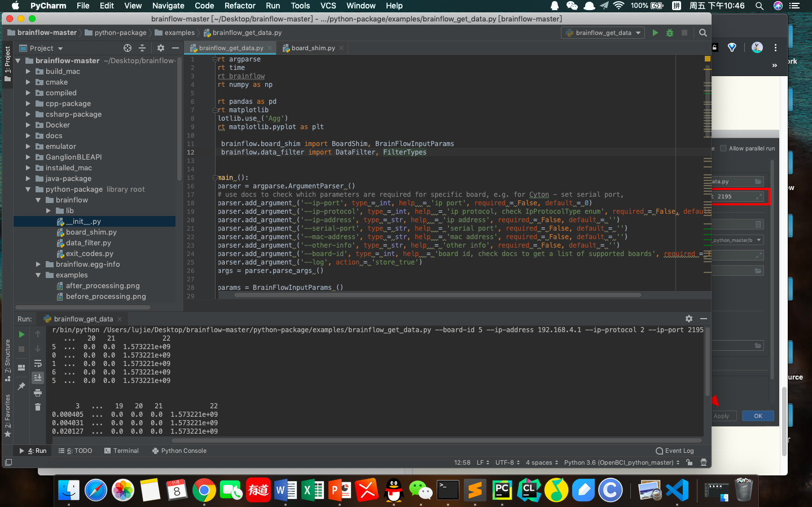Image resolution: width=812 pixels, height=507 pixels.
Task: Switch to the board_shim.py editor tab
Action: point(313,48)
